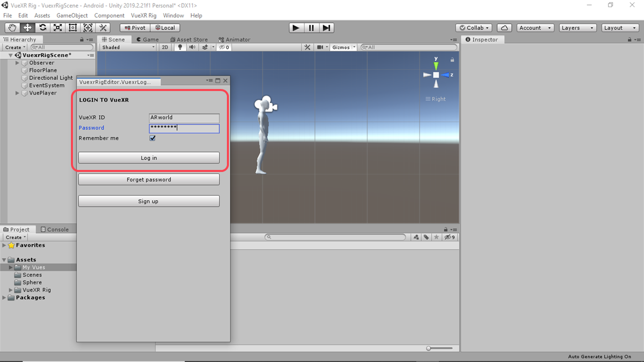The image size is (644, 362).
Task: Expand the Observer object
Action: click(x=18, y=63)
